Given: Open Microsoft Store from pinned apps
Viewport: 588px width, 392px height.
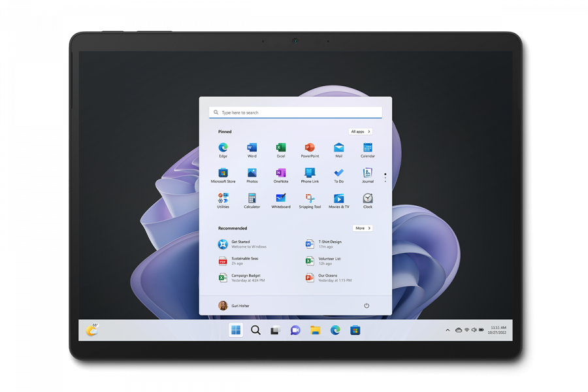Looking at the screenshot, I should (223, 174).
